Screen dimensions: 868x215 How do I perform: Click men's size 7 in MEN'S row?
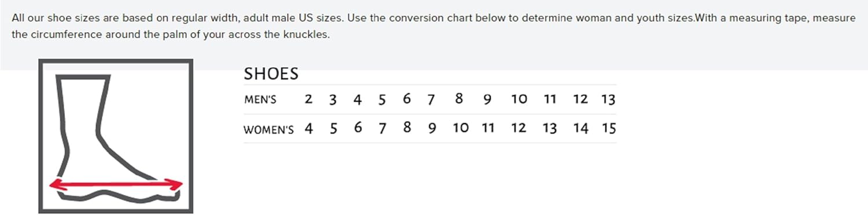click(431, 100)
